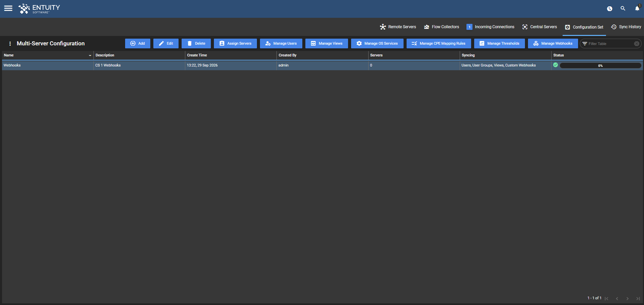Click 'CS 1 Webhooks' description cell
This screenshot has height=305, width=644.
(139, 65)
